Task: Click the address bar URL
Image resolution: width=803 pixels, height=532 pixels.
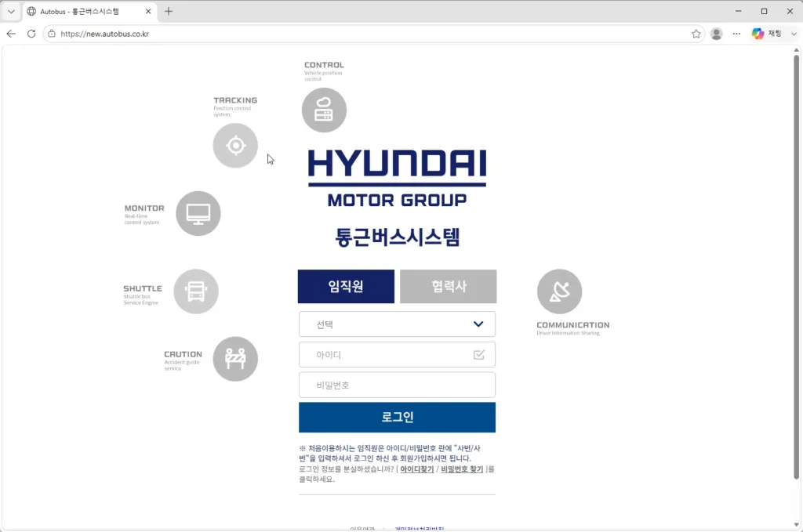Action: click(x=104, y=34)
